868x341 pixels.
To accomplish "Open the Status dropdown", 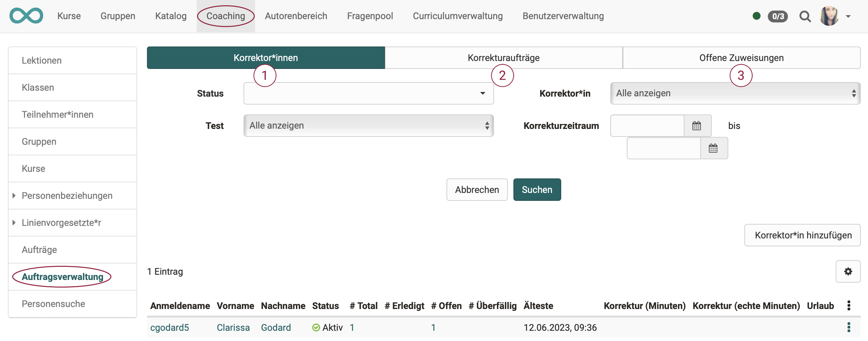I will [368, 93].
